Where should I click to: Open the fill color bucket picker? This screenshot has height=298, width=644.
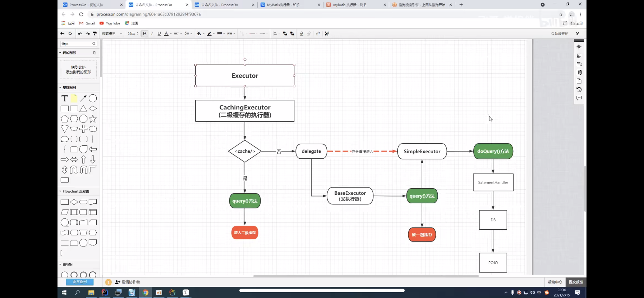tap(201, 33)
